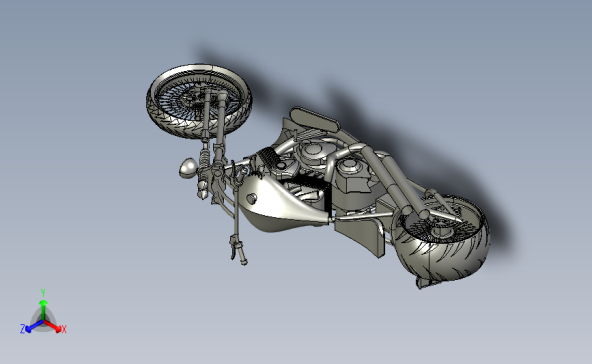Select the round headlight on the front fork
This screenshot has height=364, width=592.
click(188, 168)
